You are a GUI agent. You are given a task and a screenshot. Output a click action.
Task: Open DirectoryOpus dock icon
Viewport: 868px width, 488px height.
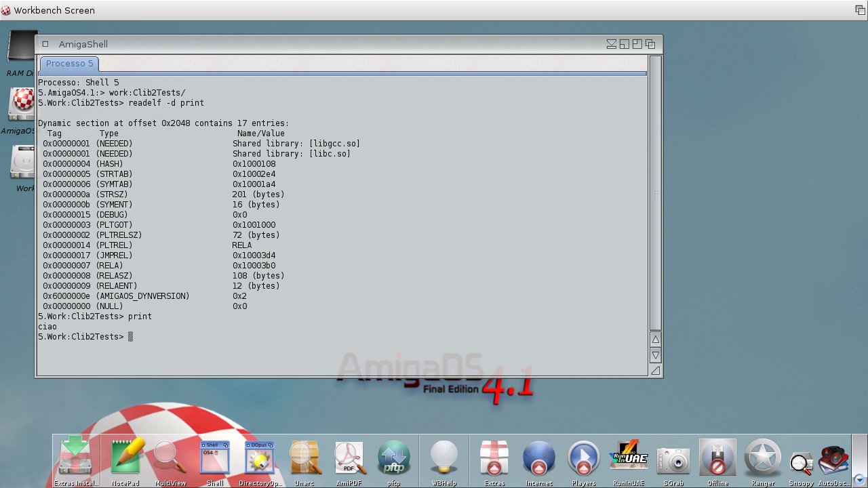click(260, 461)
